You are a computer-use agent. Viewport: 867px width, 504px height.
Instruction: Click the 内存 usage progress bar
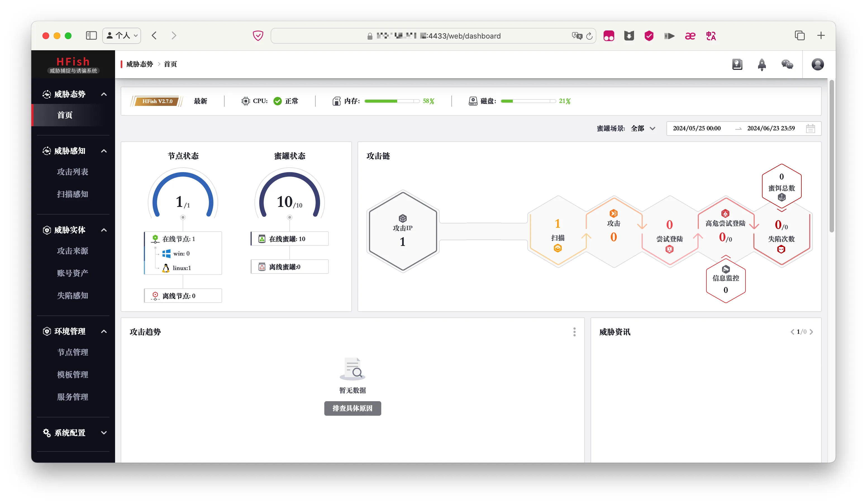coord(392,101)
